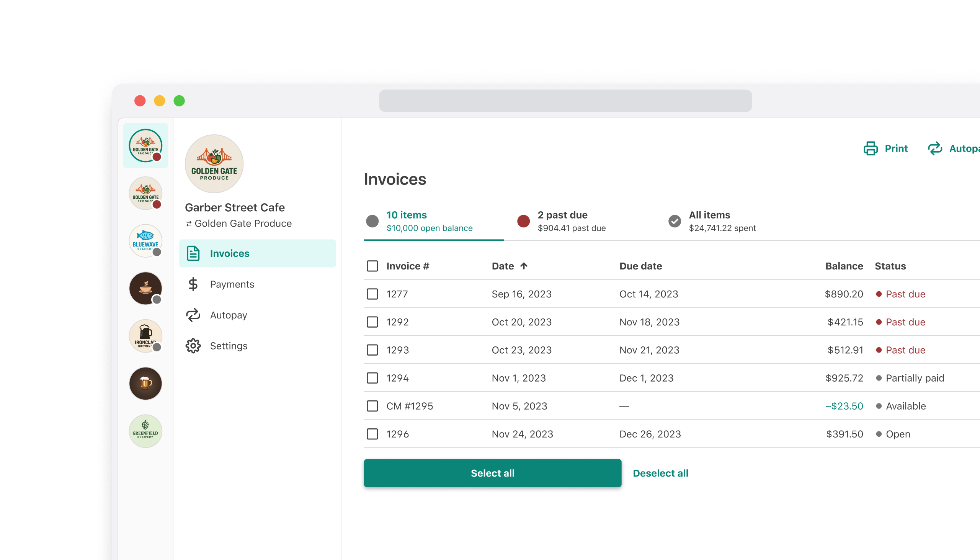The image size is (980, 560).
Task: Click the browser address bar
Action: tap(565, 101)
